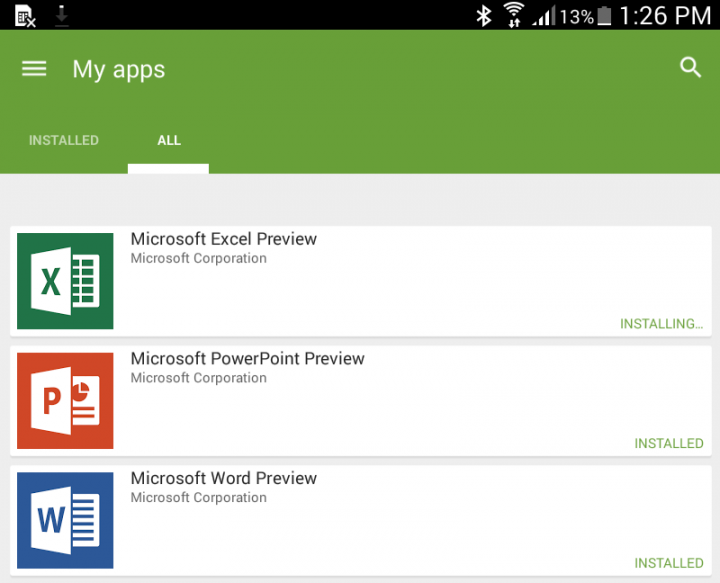Click the 13% battery percentage
The width and height of the screenshot is (720, 583).
click(577, 17)
